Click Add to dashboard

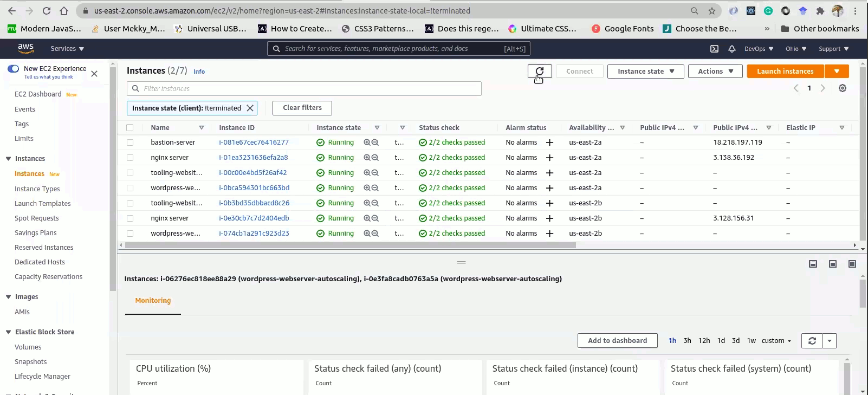tap(618, 341)
